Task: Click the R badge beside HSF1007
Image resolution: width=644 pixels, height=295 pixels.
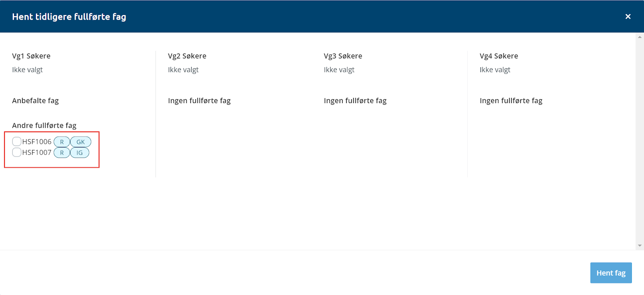Action: pos(62,153)
